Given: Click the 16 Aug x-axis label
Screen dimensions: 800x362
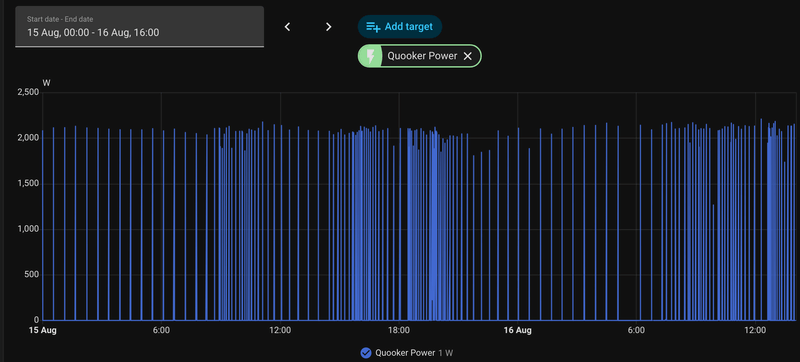Looking at the screenshot, I should point(517,330).
